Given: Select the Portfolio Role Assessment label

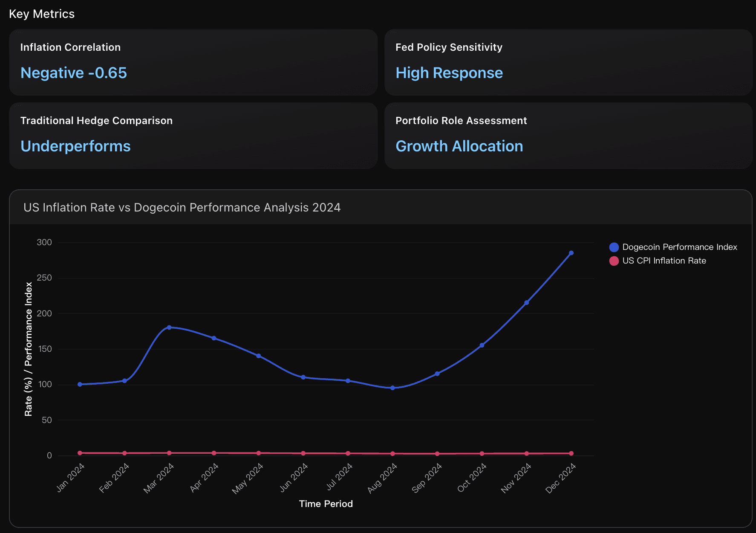Looking at the screenshot, I should coord(461,121).
